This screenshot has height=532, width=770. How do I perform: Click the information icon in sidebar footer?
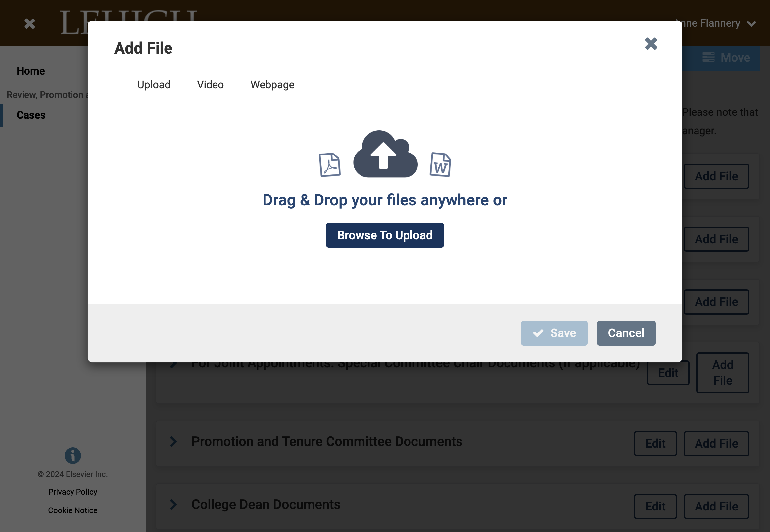pos(73,455)
